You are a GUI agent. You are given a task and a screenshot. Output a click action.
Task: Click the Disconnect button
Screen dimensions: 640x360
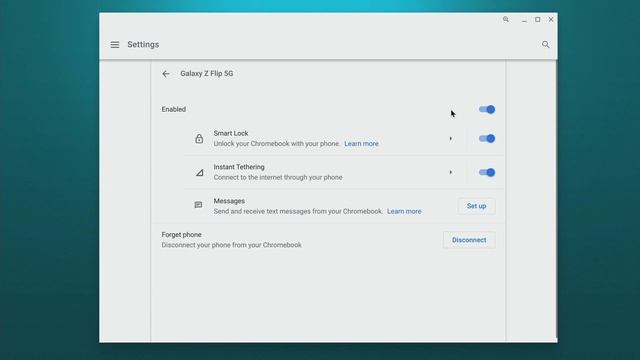point(469,240)
